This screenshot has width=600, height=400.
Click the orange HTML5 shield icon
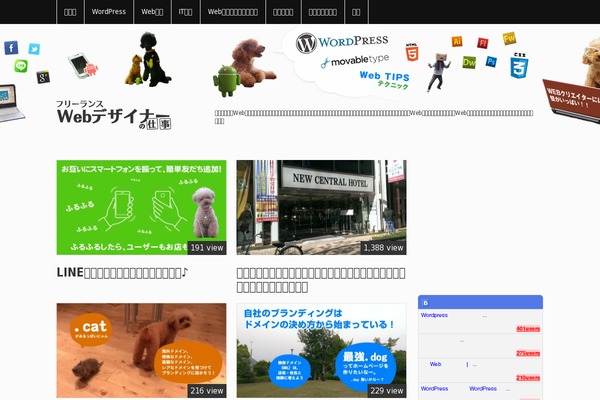coord(412,52)
